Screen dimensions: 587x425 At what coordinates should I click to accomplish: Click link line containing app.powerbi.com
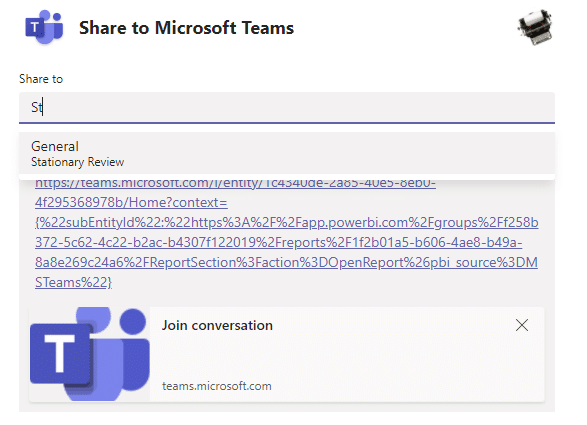[x=287, y=222]
